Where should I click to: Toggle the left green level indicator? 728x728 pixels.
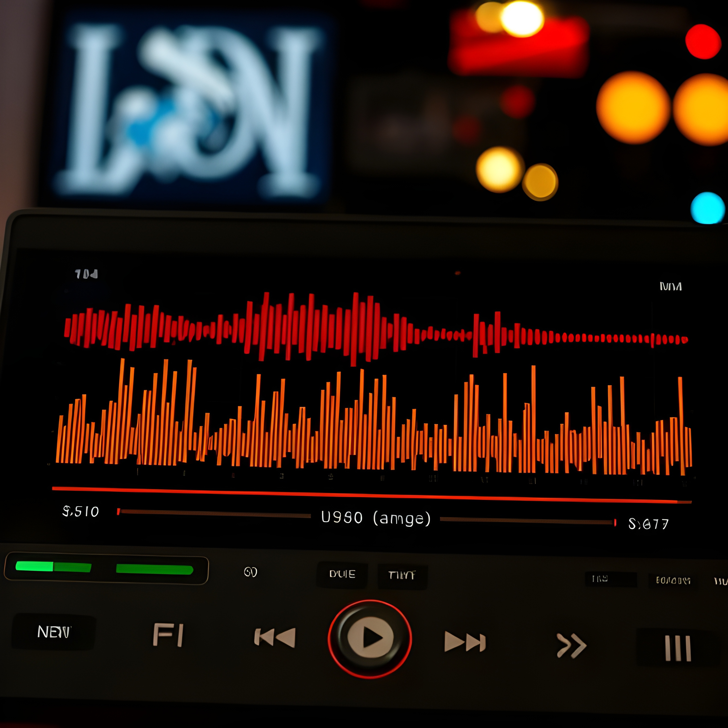click(x=53, y=567)
